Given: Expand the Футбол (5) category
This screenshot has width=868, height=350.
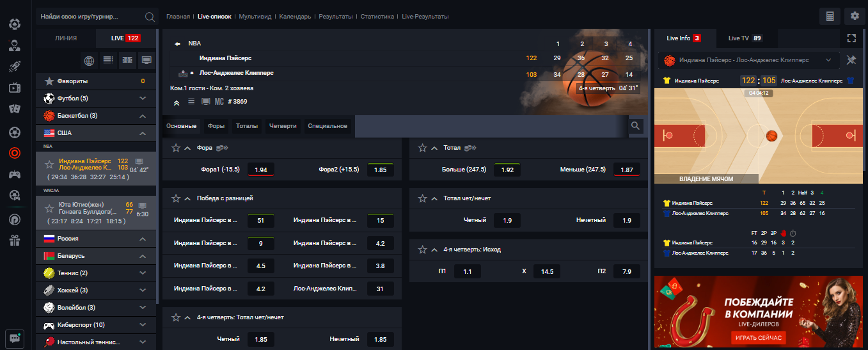Looking at the screenshot, I should tap(143, 99).
